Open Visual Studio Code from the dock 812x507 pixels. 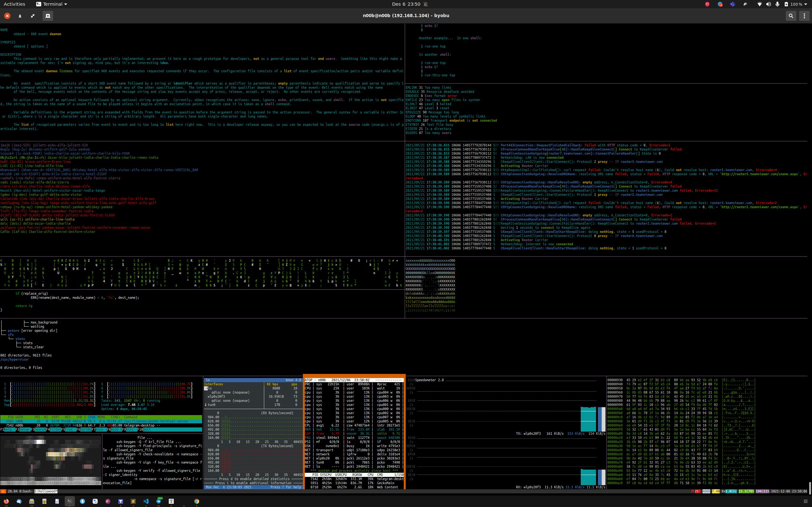tap(146, 502)
